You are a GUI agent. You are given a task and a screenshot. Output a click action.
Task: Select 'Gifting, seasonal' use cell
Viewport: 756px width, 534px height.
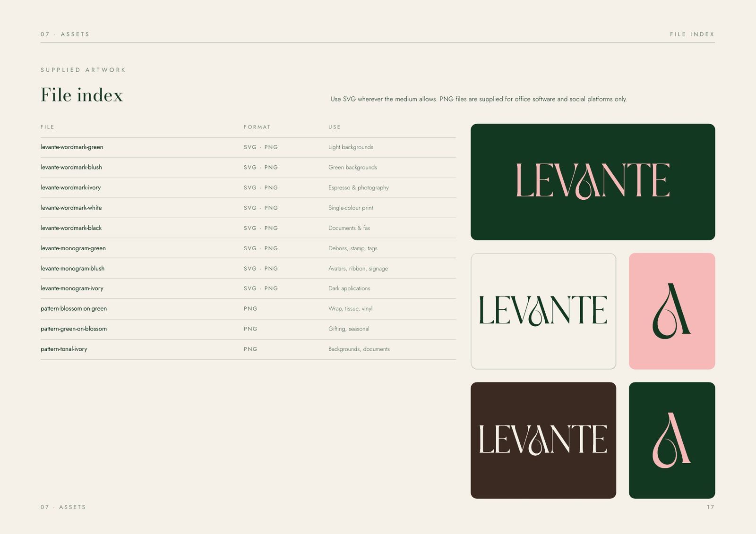pos(349,329)
